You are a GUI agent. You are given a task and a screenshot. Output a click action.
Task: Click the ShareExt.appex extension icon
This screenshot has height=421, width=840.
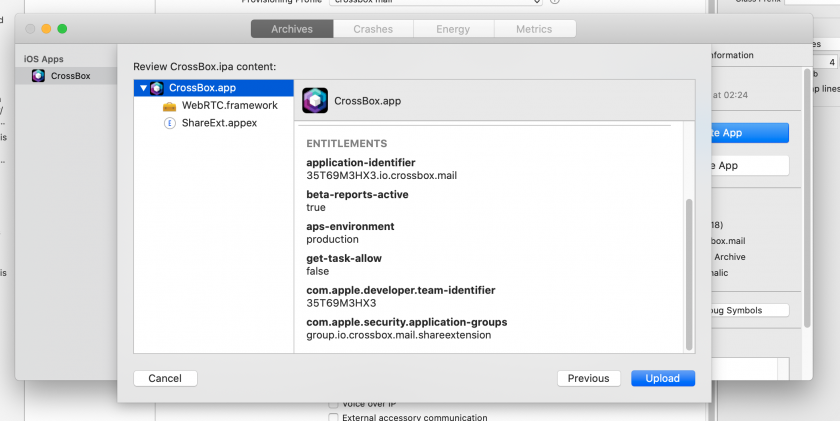(169, 123)
